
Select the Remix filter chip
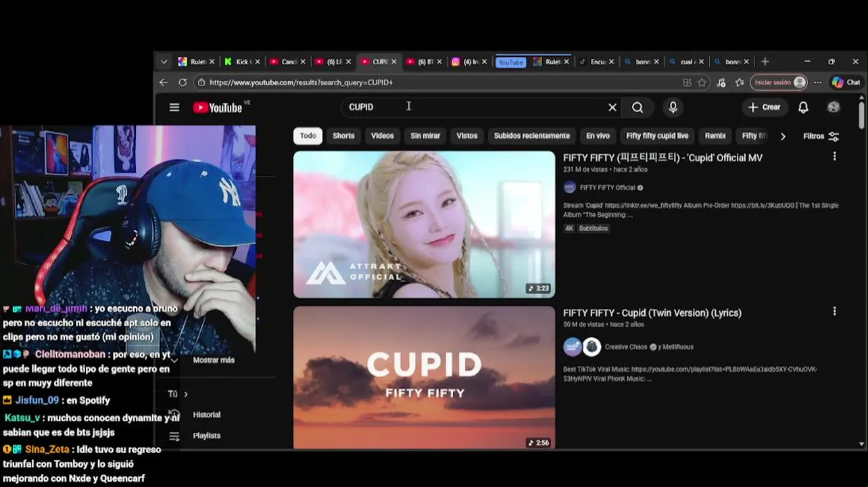[715, 136]
